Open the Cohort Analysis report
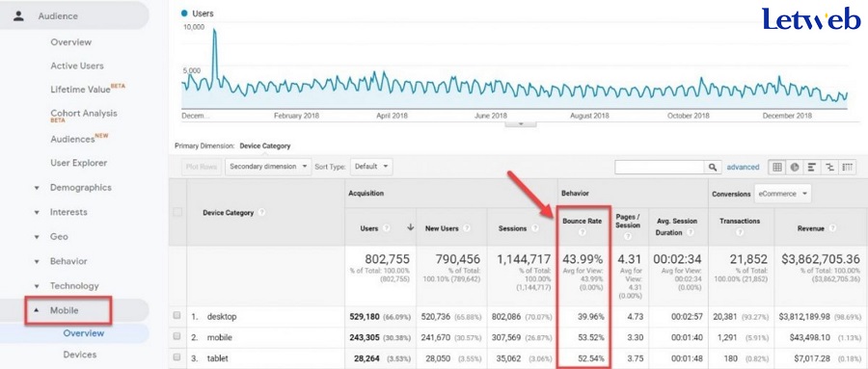Screen dimensions: 868x369 (x=84, y=115)
